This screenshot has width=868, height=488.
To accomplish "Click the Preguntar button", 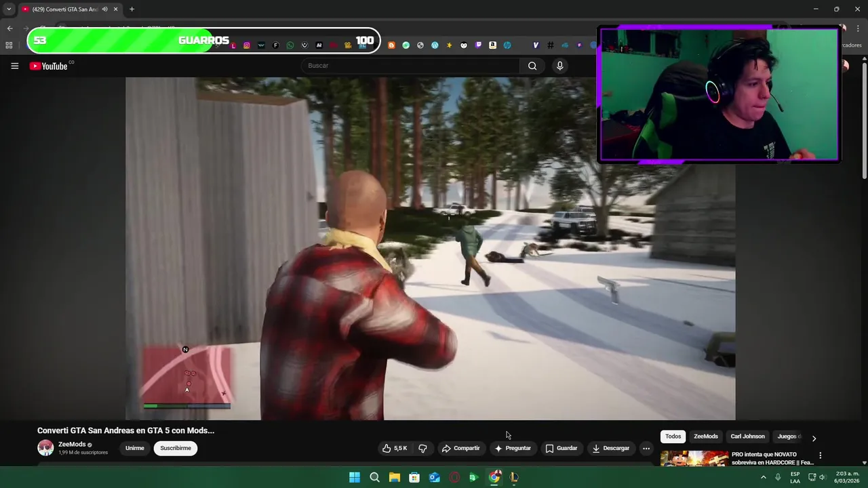I will tap(513, 448).
